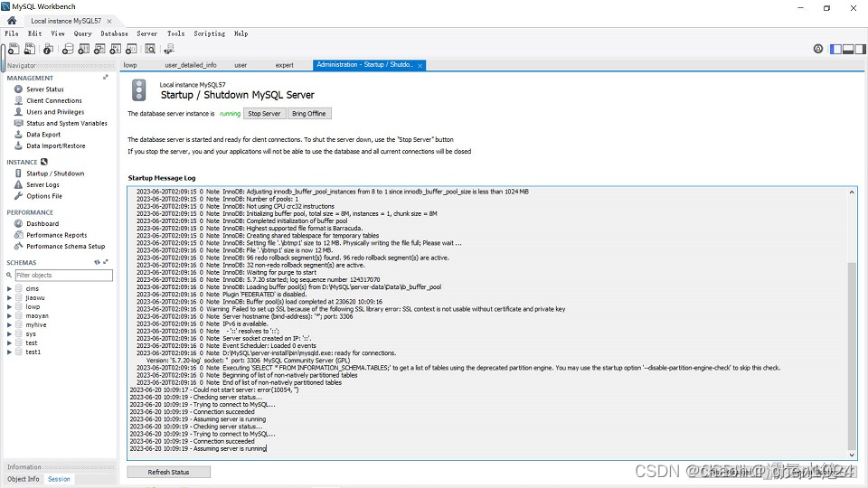Open Options File wrench icon
This screenshot has height=488, width=868.
18,196
